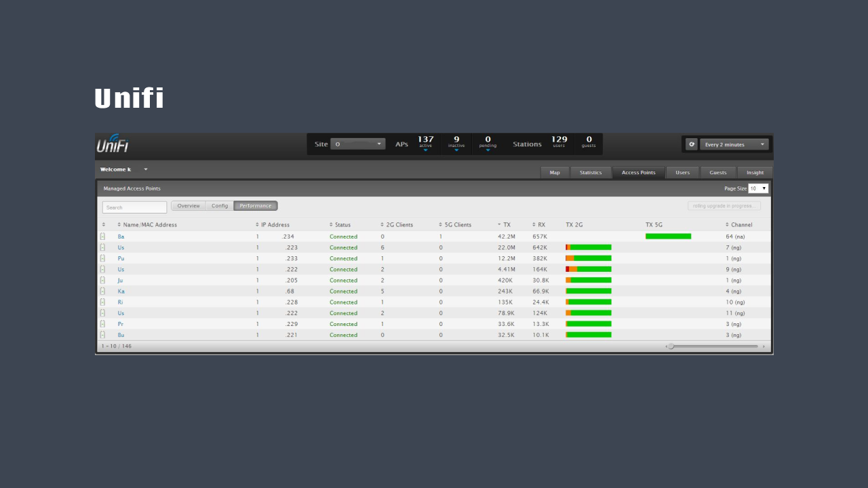Switch to Config view in the segmented control
This screenshot has width=868, height=488.
click(x=220, y=205)
